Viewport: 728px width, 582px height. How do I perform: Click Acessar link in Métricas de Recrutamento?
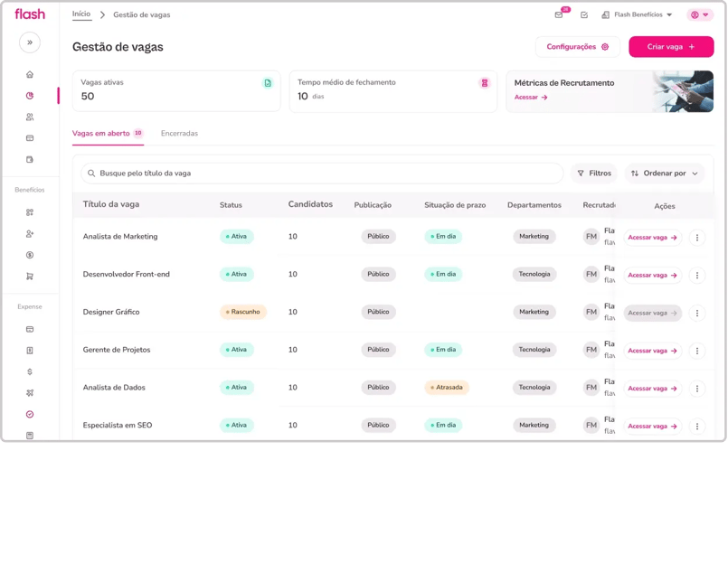pos(531,97)
